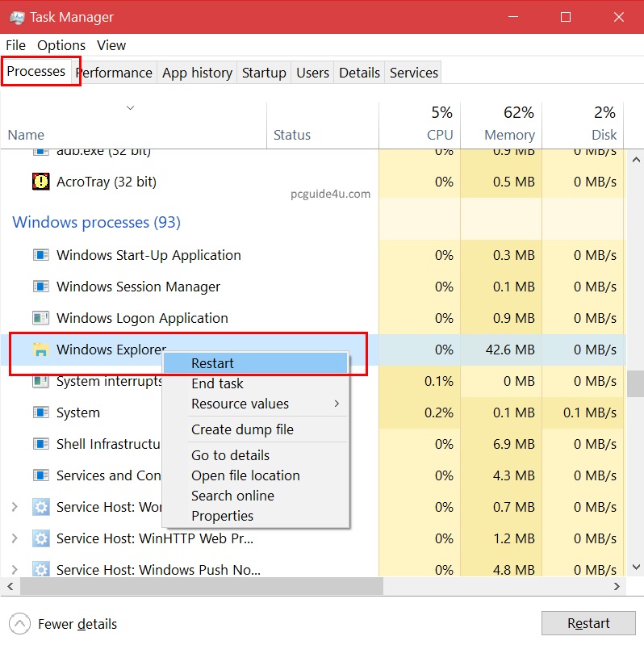Expand the Service Host: Windows Push Notifications group

tap(14, 570)
